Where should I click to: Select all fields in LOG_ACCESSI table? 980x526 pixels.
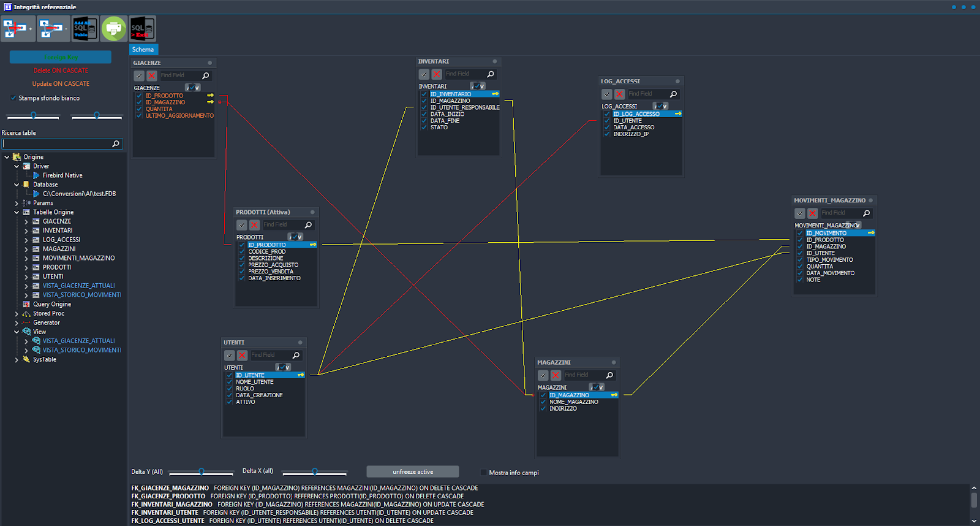point(606,94)
